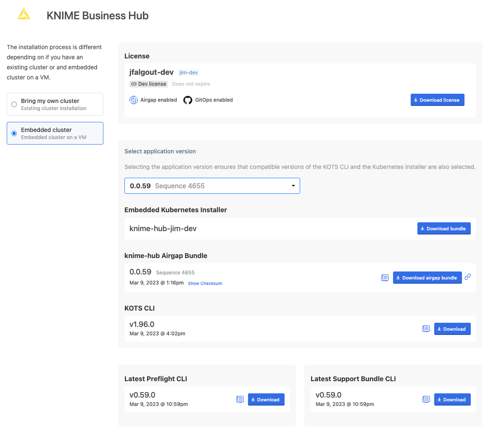The height and width of the screenshot is (440, 504).
Task: Click Show Checksum link
Action: coord(205,283)
